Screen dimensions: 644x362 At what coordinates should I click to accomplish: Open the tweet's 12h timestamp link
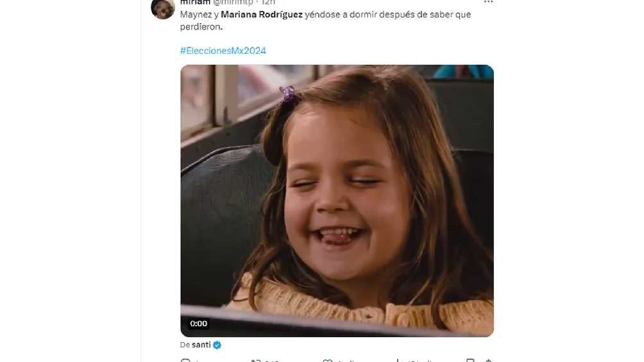(268, 3)
